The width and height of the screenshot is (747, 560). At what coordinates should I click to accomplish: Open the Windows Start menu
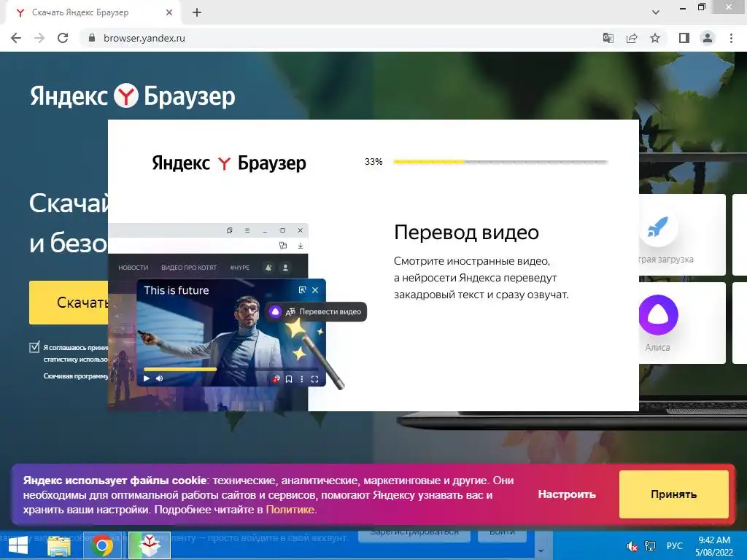[18, 545]
